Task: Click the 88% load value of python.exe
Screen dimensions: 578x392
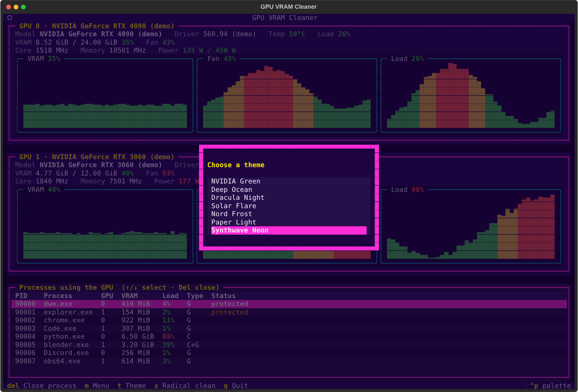Action: 169,337
